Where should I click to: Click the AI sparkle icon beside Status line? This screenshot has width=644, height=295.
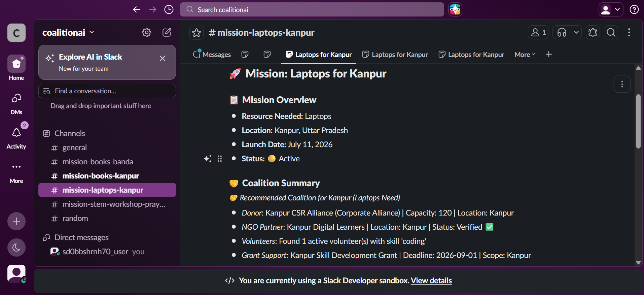pos(208,159)
